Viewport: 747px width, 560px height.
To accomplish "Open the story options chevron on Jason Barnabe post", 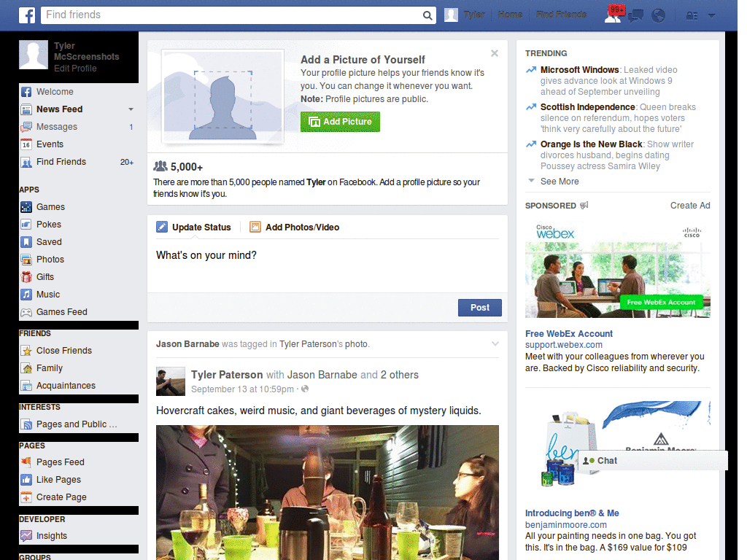I will click(495, 343).
